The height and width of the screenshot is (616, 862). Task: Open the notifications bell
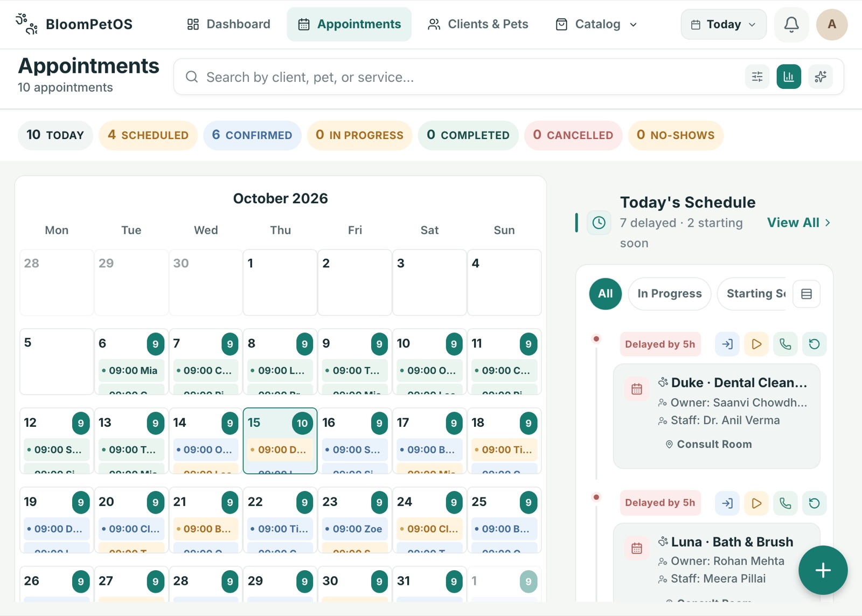[791, 24]
